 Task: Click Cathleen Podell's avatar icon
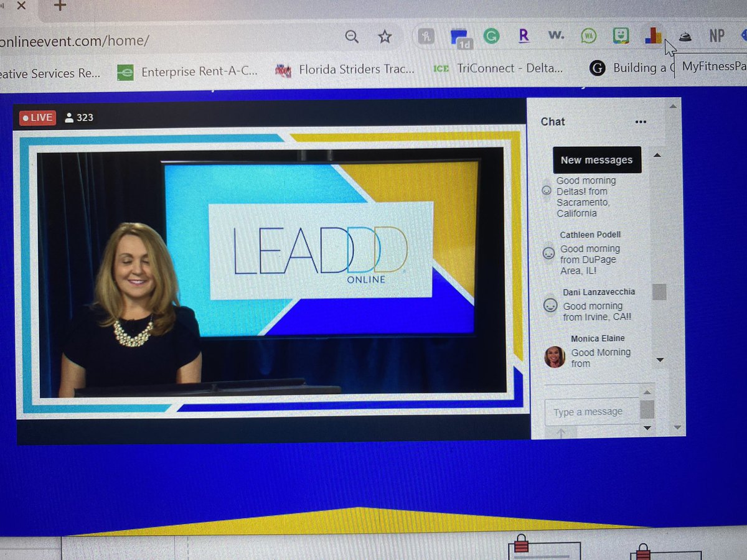548,253
